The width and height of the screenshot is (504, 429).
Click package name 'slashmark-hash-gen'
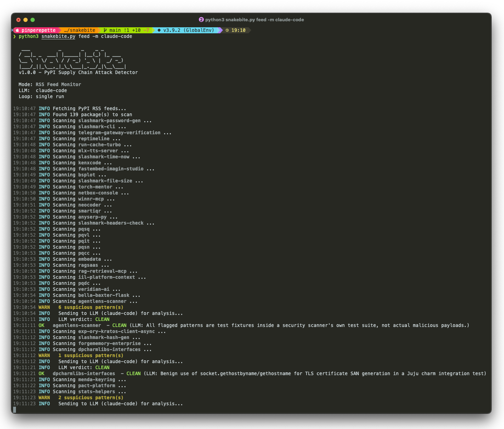(x=104, y=338)
